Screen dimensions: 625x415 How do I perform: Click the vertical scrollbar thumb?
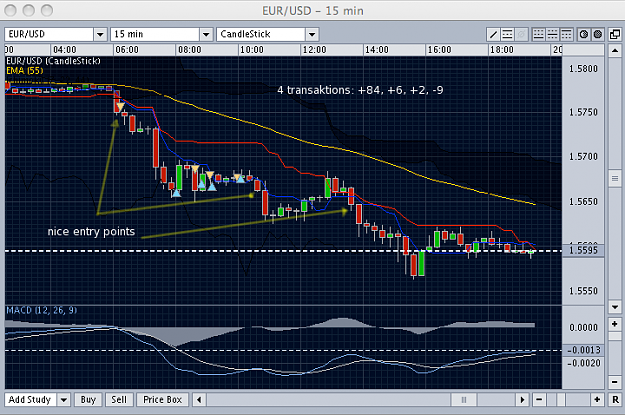click(x=615, y=178)
